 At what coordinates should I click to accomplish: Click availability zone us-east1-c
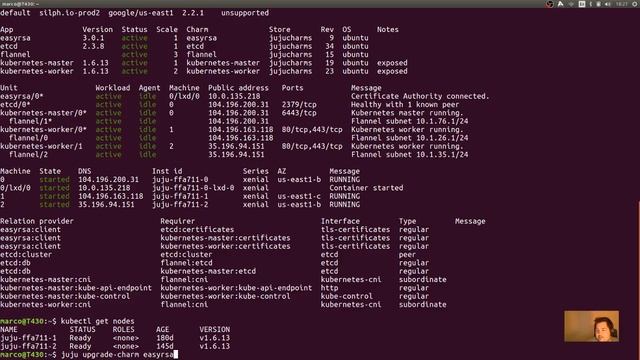pos(299,196)
